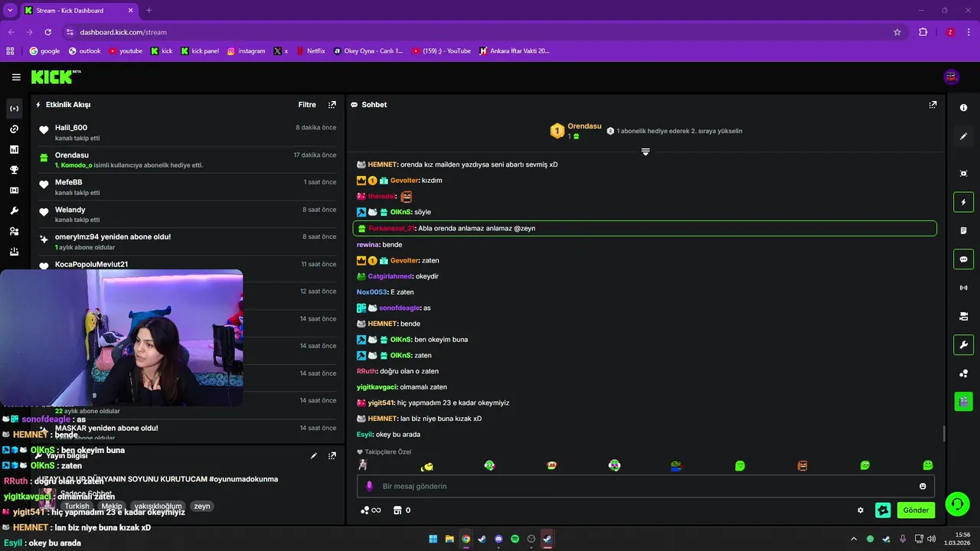This screenshot has width=980, height=551.
Task: Toggle the lightning activity feed panel button
Action: [x=963, y=202]
